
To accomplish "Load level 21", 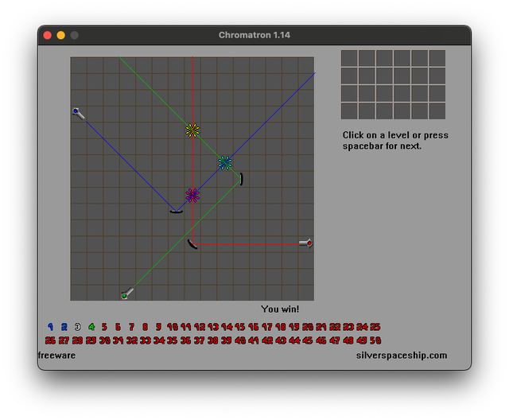I will point(321,326).
